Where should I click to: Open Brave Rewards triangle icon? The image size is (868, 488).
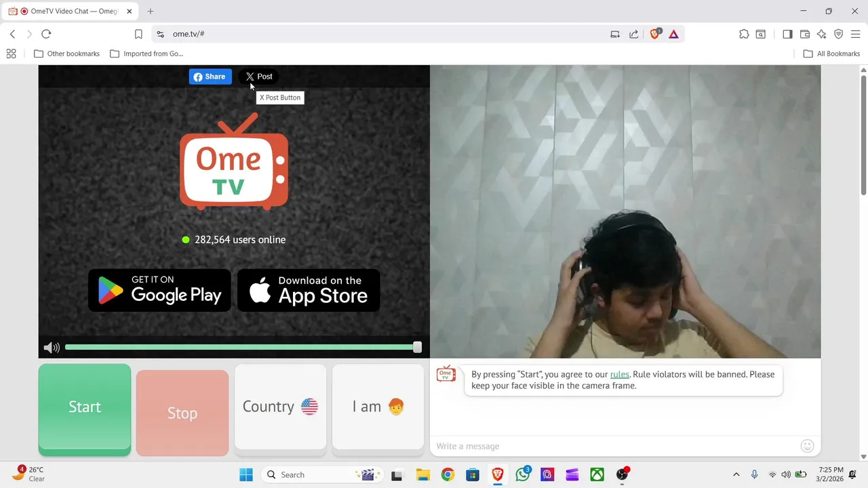click(x=673, y=34)
